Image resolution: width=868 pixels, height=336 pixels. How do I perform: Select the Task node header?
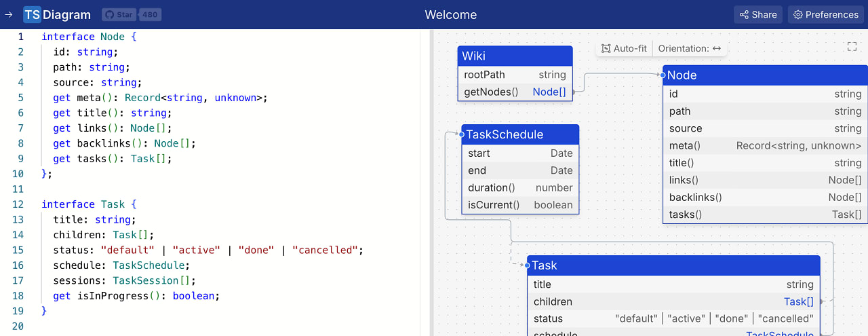coord(673,265)
